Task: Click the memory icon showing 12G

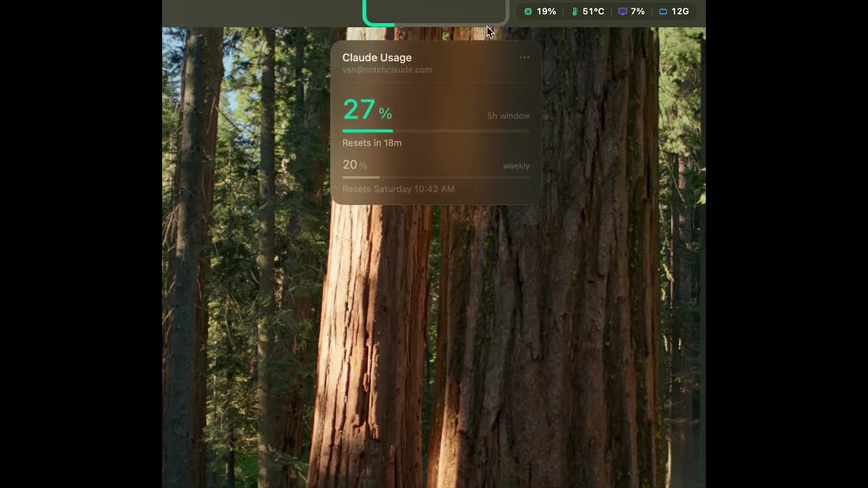Action: (663, 12)
